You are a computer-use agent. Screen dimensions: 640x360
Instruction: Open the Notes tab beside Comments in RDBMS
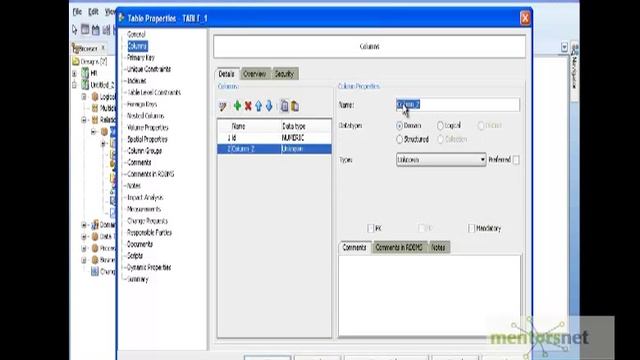coord(439,247)
